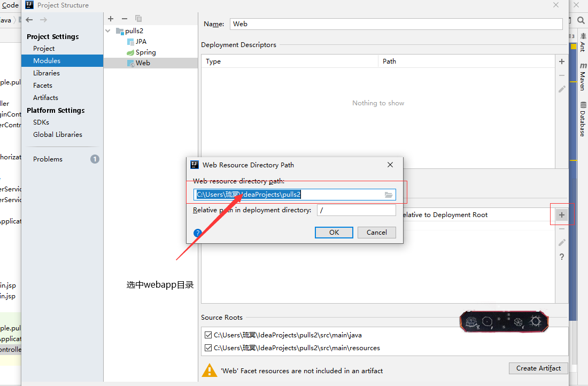Click the Code menu in the main window
The width and height of the screenshot is (588, 386).
click(10, 5)
